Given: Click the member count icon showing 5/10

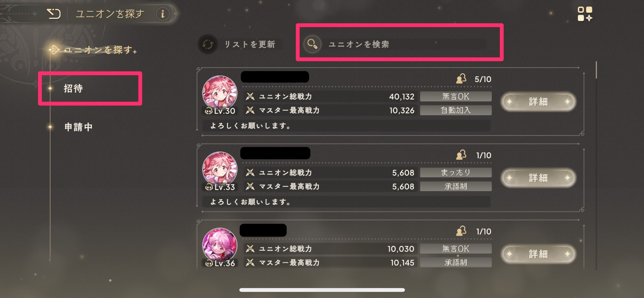Looking at the screenshot, I should [x=461, y=79].
